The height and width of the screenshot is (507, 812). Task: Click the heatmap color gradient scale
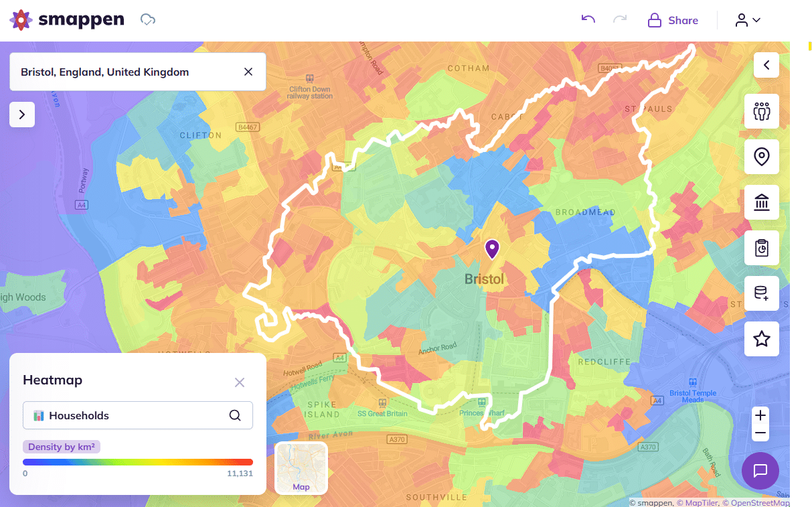pos(137,461)
